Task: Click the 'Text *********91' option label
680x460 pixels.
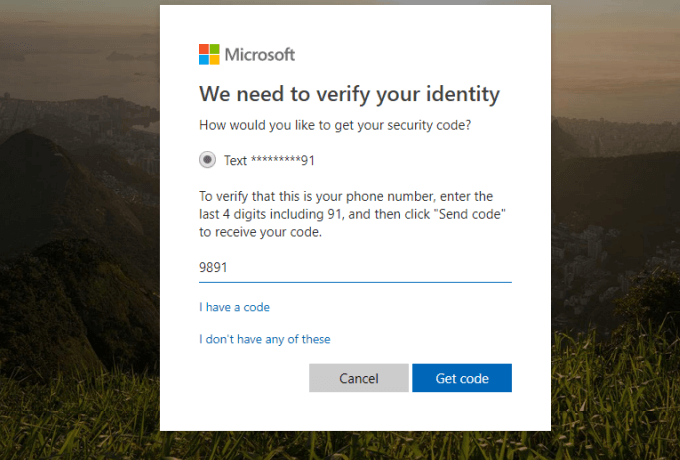Action: click(269, 160)
